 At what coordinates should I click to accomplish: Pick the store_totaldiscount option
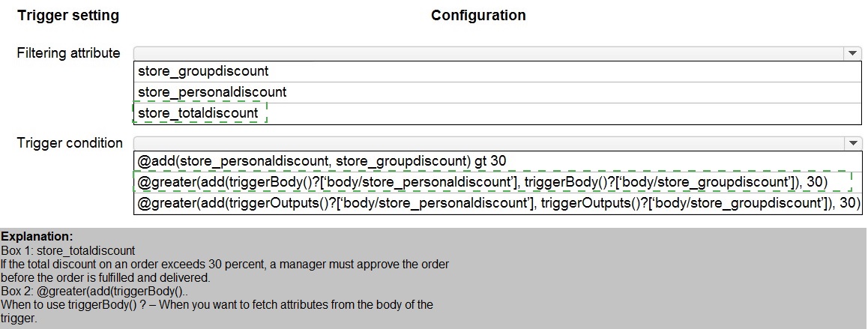(199, 113)
